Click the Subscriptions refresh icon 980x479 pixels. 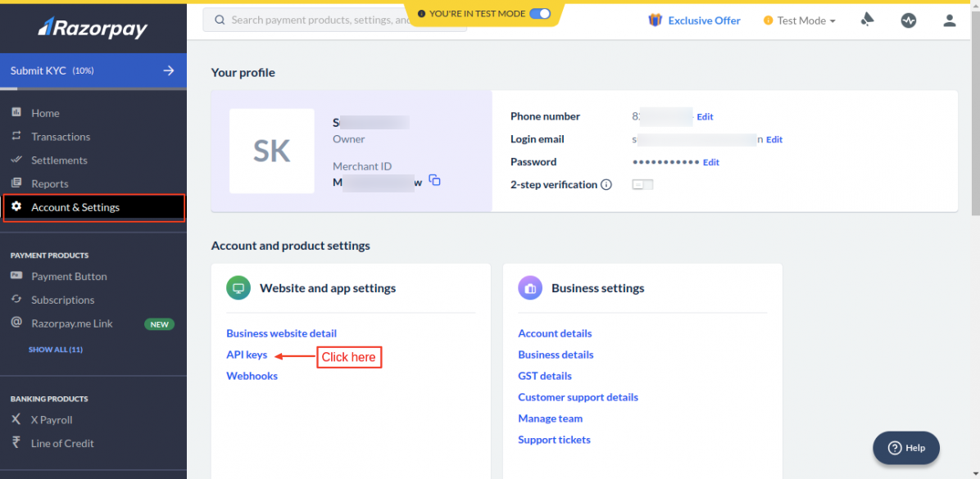pyautogui.click(x=17, y=300)
